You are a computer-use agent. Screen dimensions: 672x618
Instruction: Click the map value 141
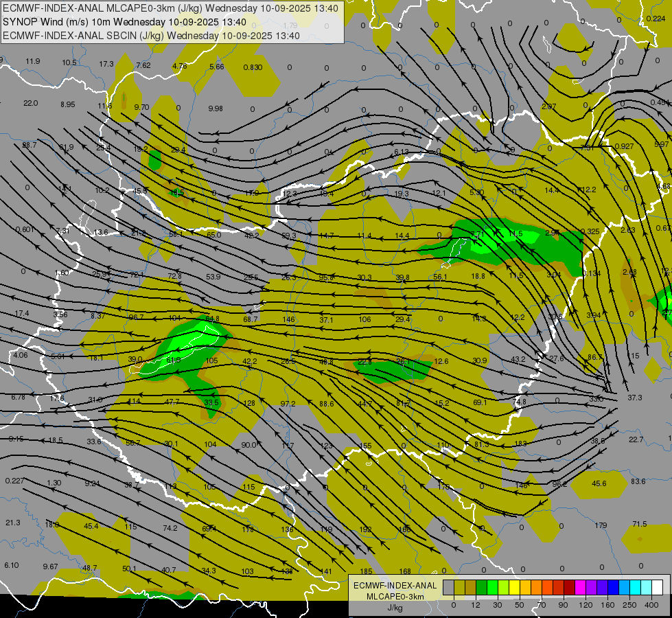pos(326,571)
